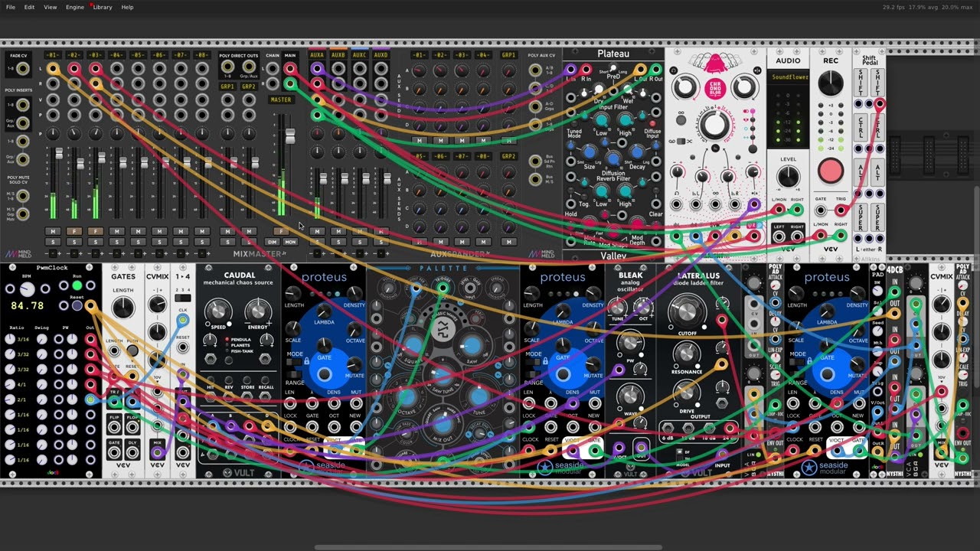Toggle the DIM button on master
This screenshot has height=551, width=980.
(x=272, y=242)
